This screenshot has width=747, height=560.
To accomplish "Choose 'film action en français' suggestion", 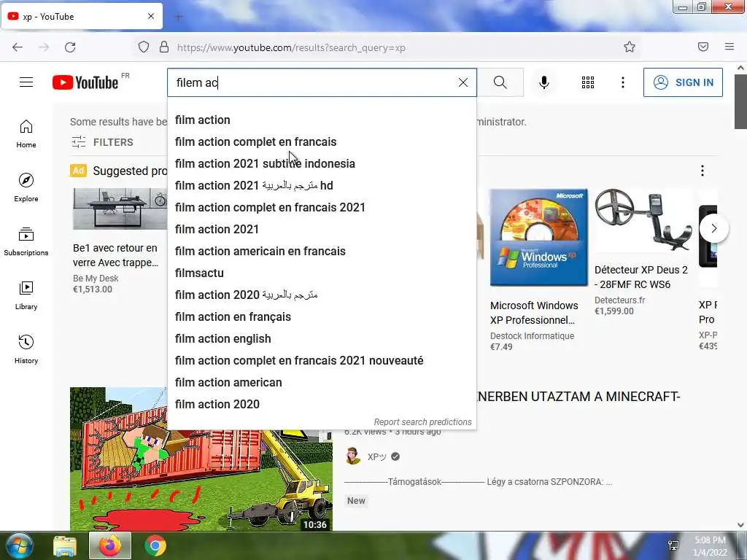I will coord(322,317).
